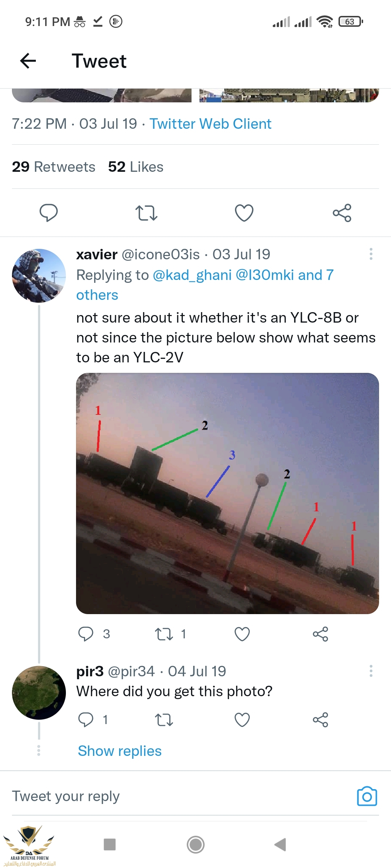Reply to xavier's tweet with 3 replies
The width and height of the screenshot is (391, 868).
(x=86, y=634)
